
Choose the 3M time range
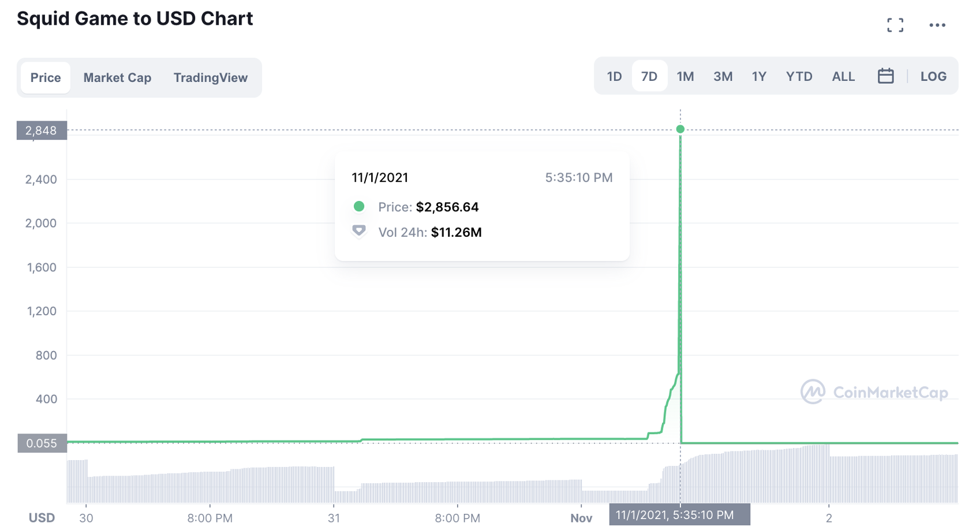723,76
